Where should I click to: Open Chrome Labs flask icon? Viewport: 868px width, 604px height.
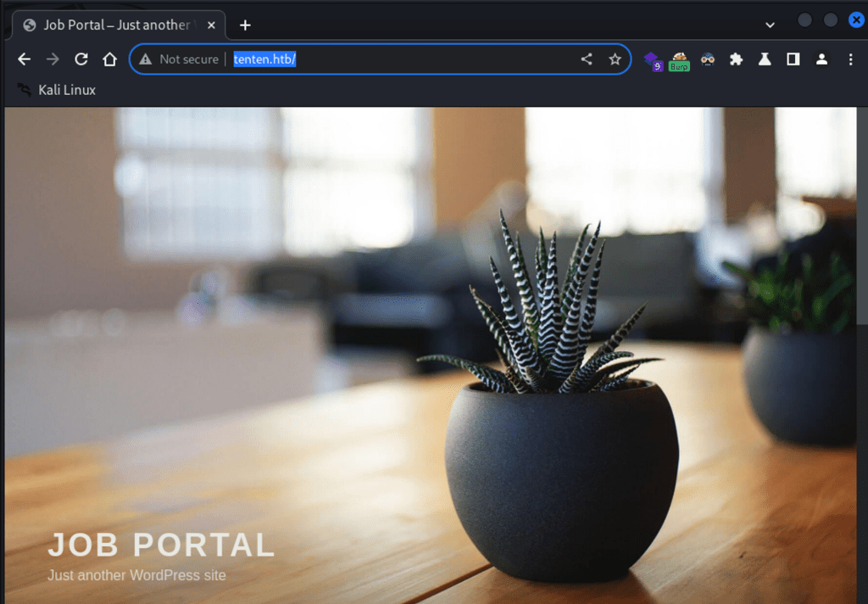click(x=765, y=59)
